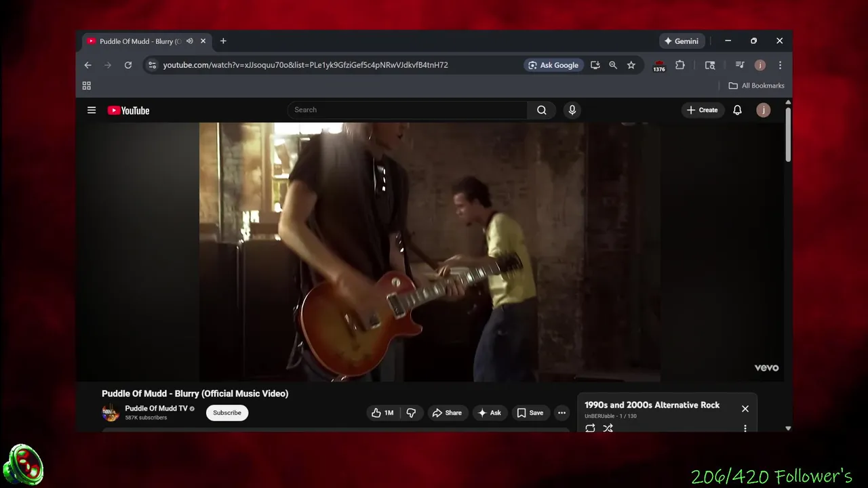
Task: Start voice search with microphone icon
Action: 572,110
